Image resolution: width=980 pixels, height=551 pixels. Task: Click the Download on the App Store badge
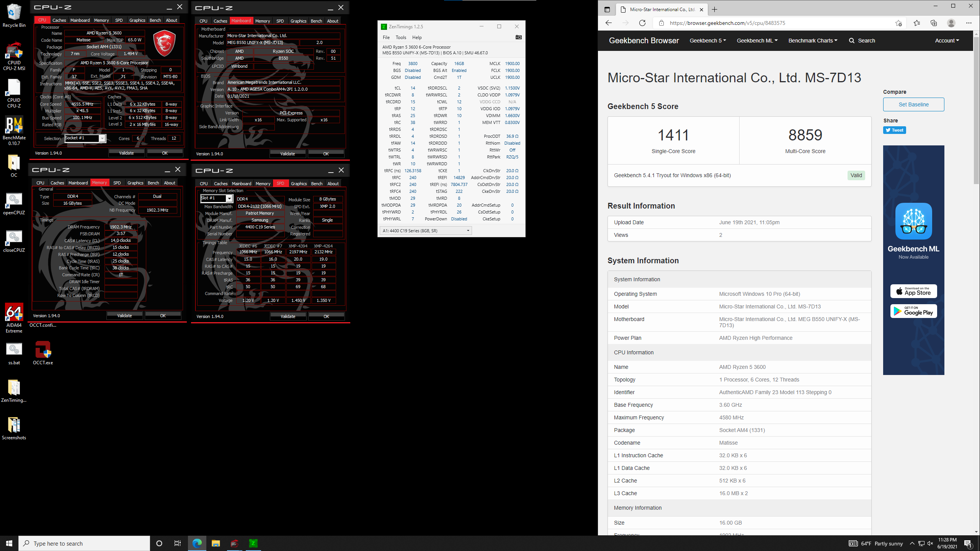(x=913, y=291)
